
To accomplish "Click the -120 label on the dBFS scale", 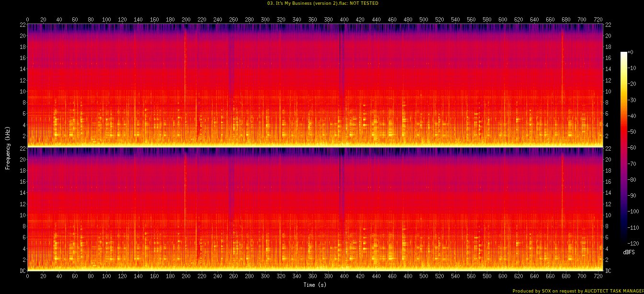I will tap(634, 243).
